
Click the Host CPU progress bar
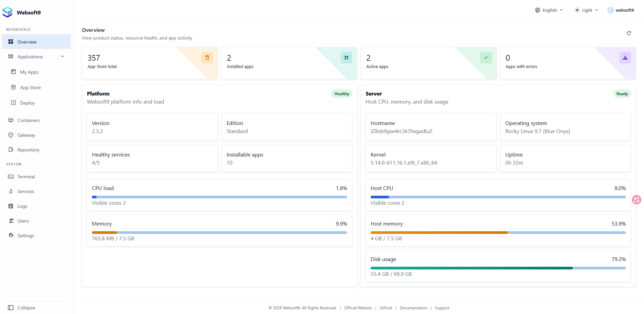498,197
